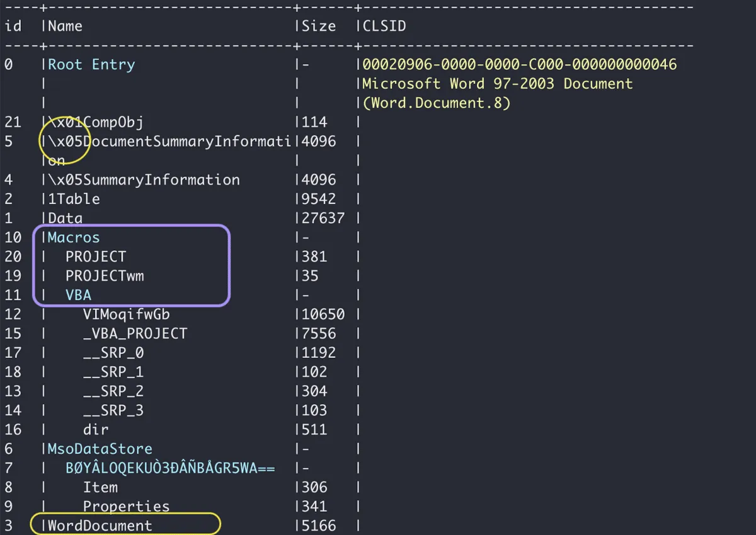Viewport: 756px width, 535px height.
Task: Click size value 511 of dir
Action: coord(314,430)
